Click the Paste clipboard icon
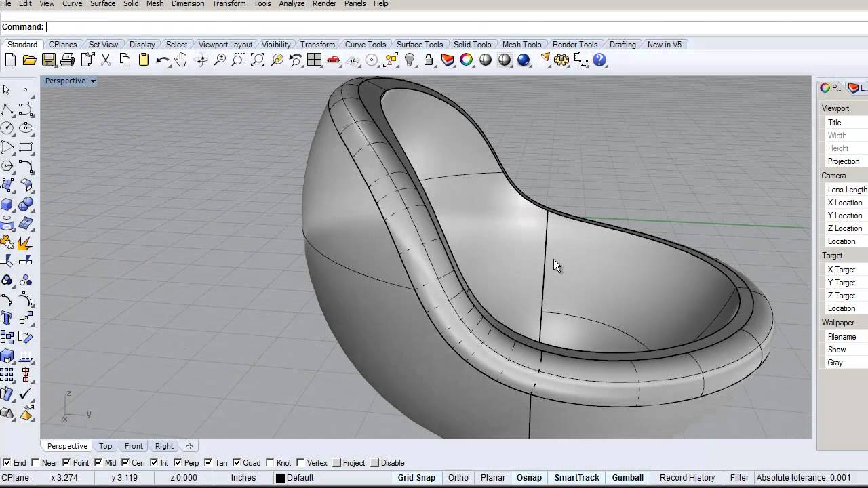 (x=144, y=60)
